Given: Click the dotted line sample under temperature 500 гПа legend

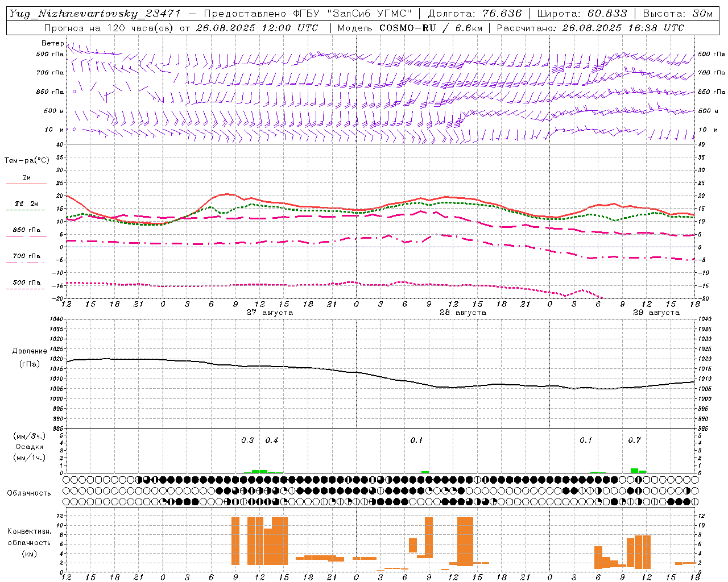Looking at the screenshot, I should coord(26,289).
